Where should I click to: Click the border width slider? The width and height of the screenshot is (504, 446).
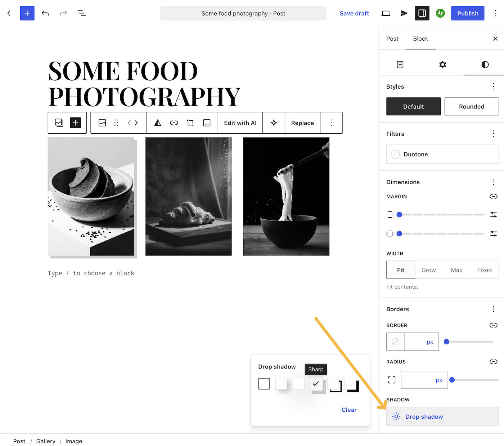[x=469, y=342]
